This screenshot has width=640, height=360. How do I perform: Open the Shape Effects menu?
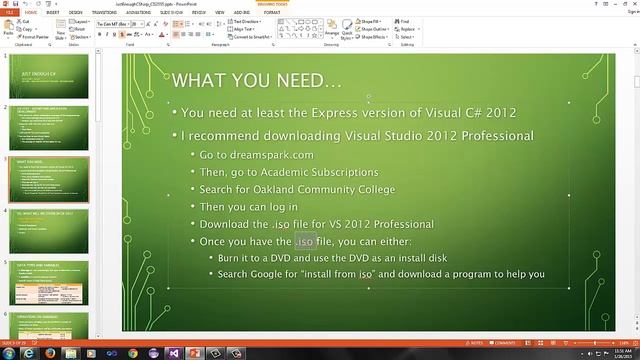[371, 37]
